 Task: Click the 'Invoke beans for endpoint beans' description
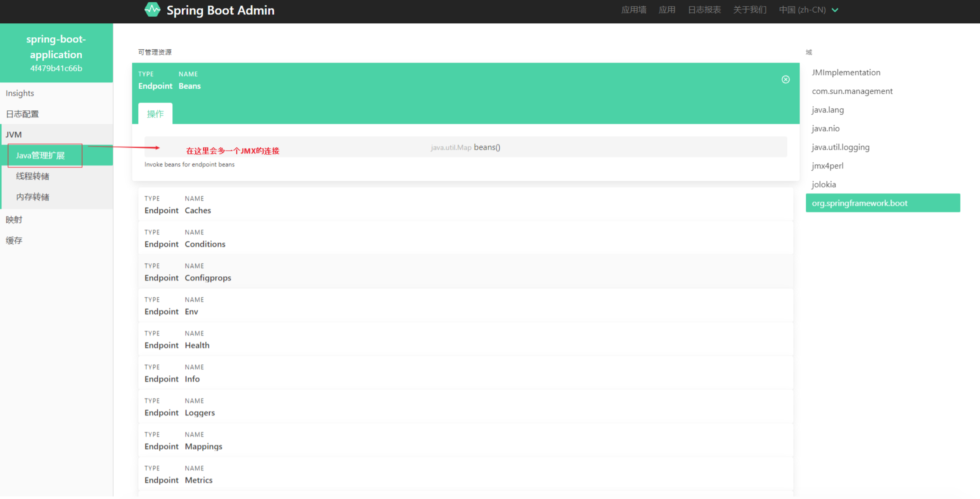189,164
